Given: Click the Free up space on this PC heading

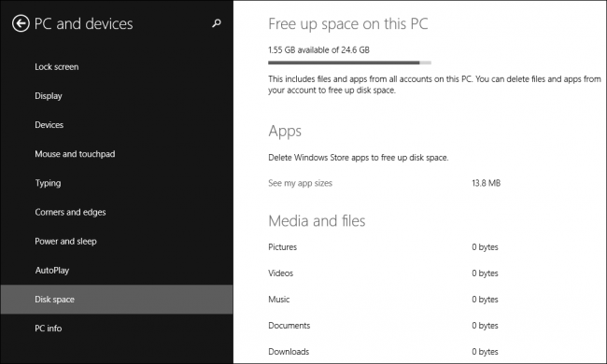Looking at the screenshot, I should tap(348, 24).
